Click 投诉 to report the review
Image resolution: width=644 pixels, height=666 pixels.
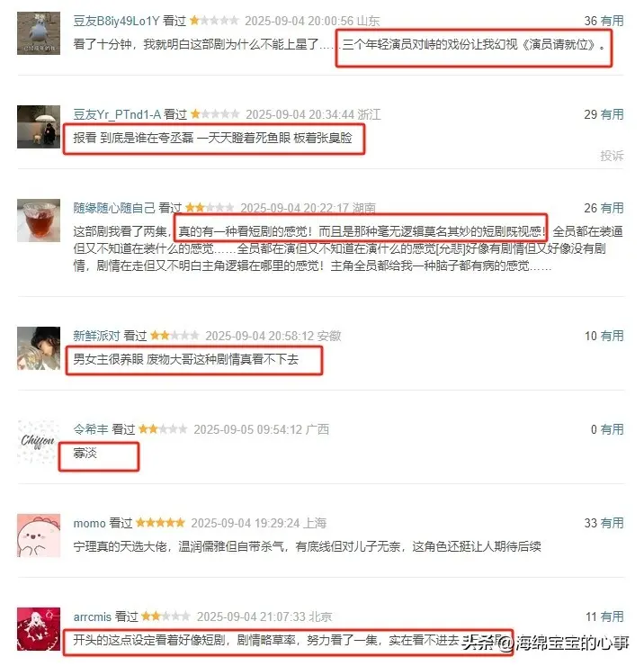612,156
